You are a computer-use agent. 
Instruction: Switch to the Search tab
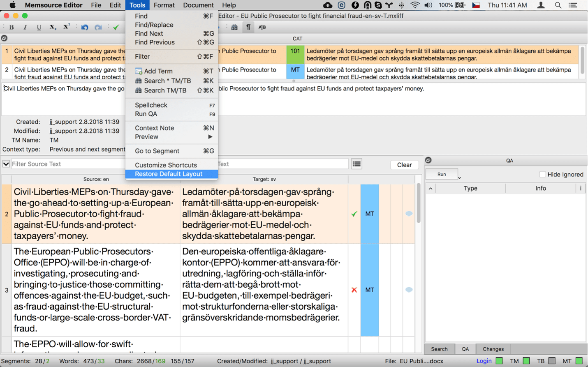pos(439,349)
